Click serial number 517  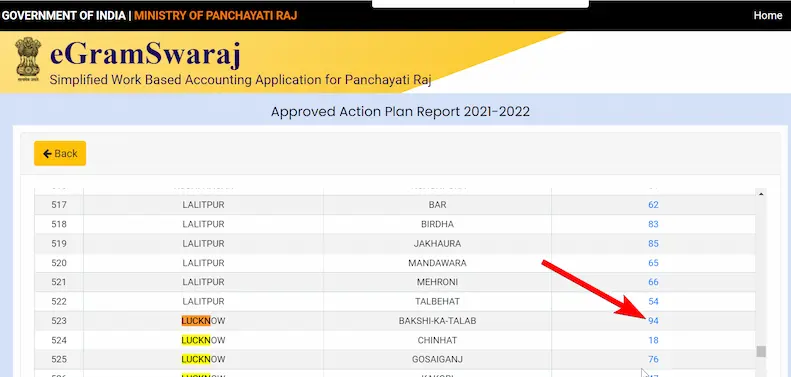point(59,205)
